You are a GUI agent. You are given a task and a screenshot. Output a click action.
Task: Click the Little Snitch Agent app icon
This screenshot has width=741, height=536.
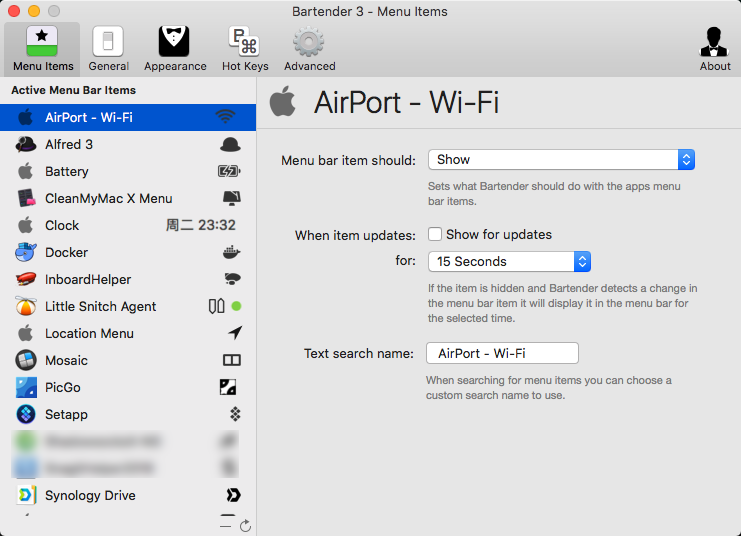point(26,306)
